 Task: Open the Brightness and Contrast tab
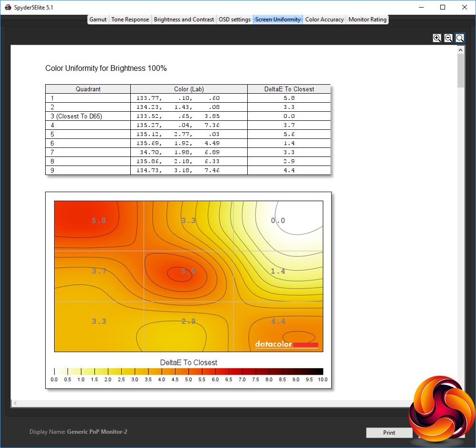tap(184, 19)
